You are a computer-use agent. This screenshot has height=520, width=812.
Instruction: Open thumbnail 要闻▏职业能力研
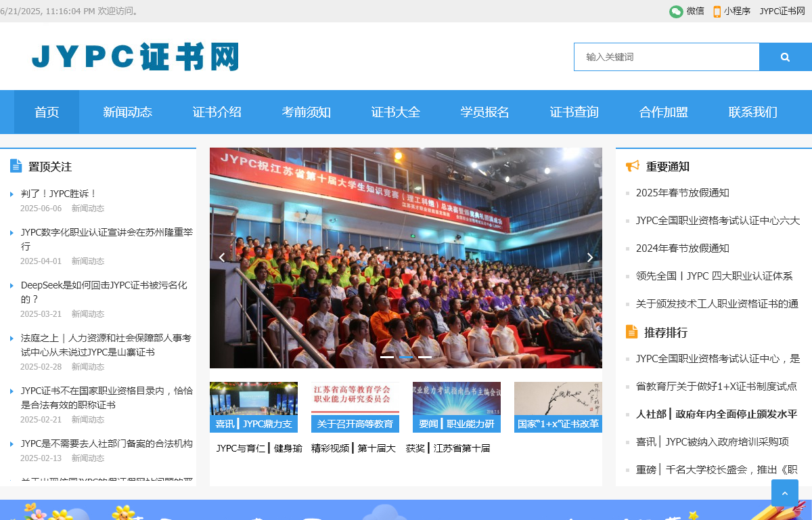pos(457,407)
